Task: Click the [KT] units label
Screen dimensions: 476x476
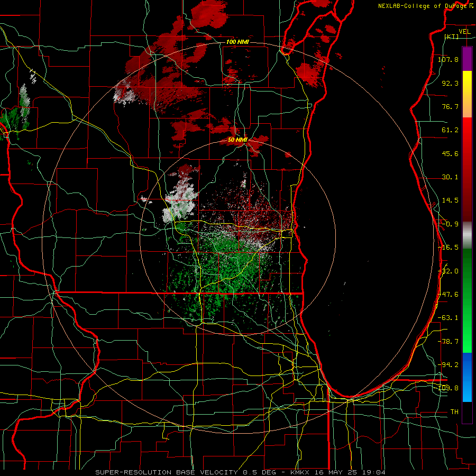Action: click(452, 36)
